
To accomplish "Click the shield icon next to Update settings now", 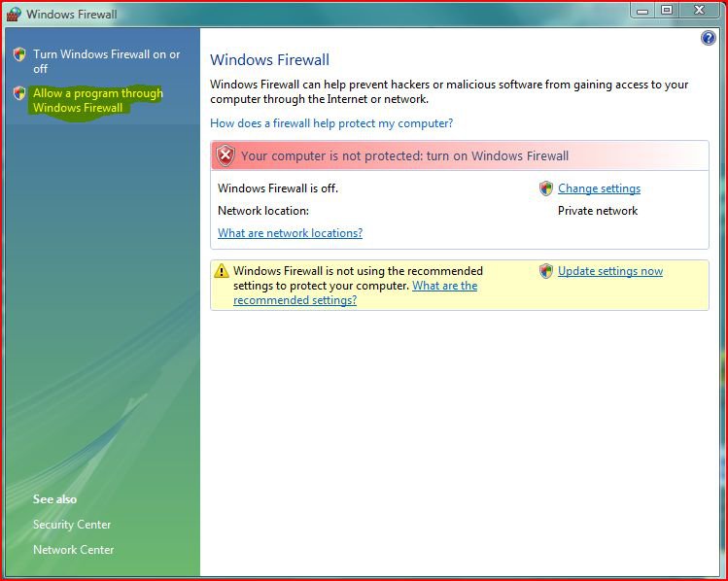I will [x=546, y=271].
